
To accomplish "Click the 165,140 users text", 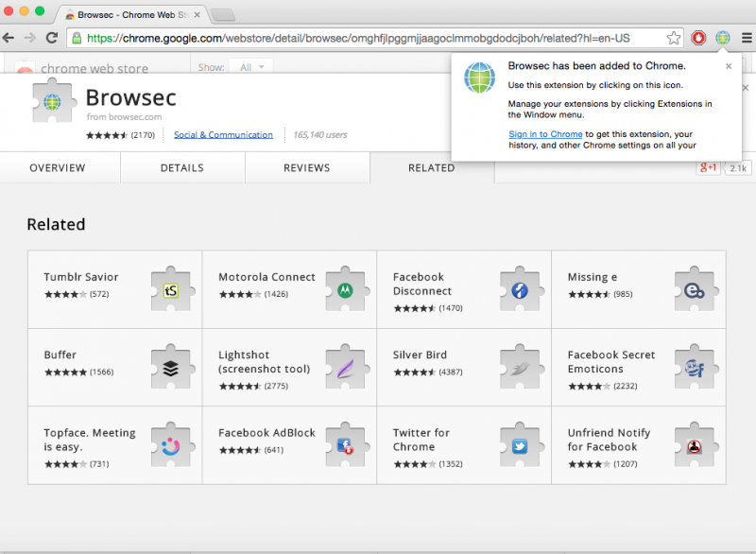I will [320, 135].
